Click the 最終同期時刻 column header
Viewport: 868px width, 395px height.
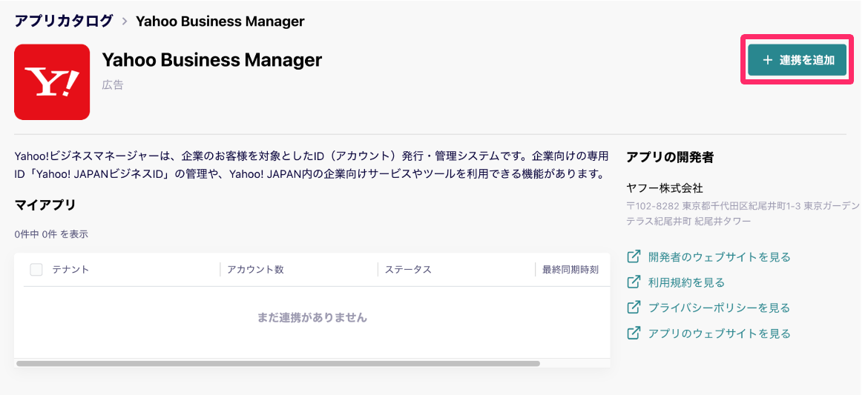(571, 270)
